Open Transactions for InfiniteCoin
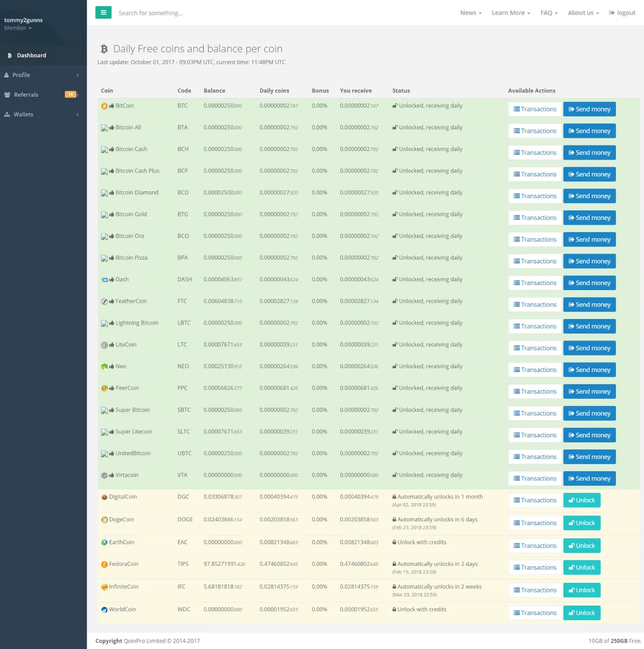 click(x=535, y=590)
